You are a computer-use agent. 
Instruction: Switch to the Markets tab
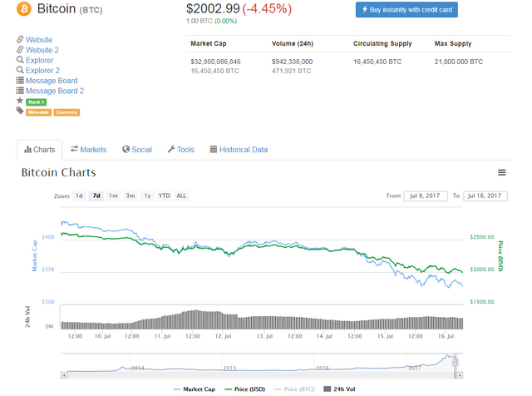tap(89, 150)
